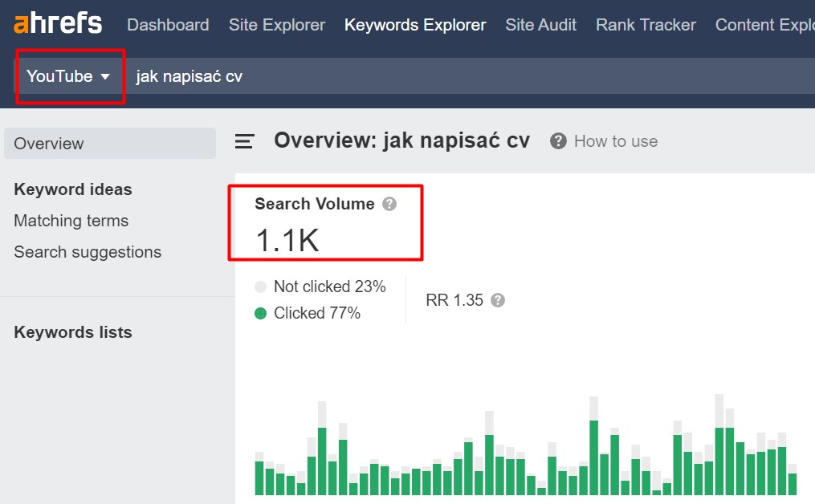Open the Dashboard menu item
This screenshot has height=504, width=815.
click(168, 24)
